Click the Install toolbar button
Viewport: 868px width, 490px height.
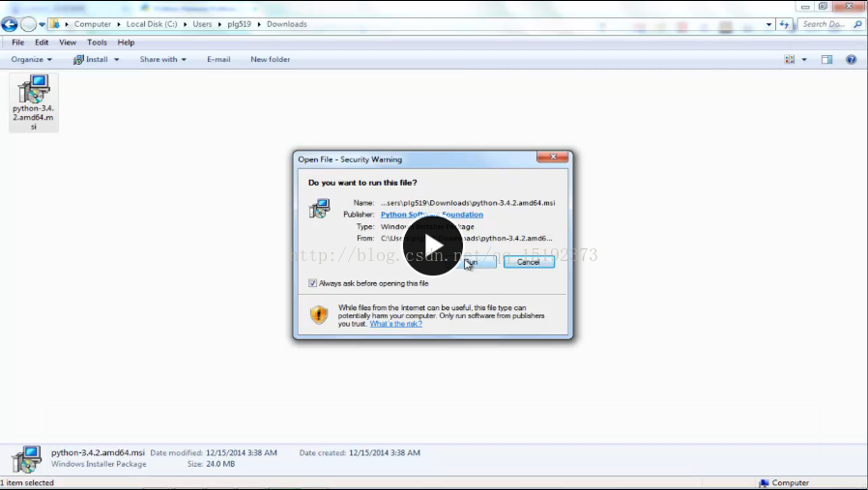coord(91,59)
